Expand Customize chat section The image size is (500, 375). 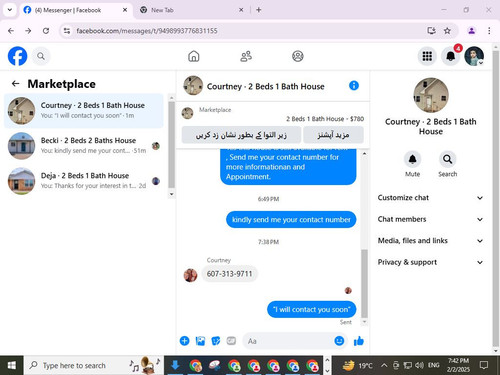[x=430, y=198]
